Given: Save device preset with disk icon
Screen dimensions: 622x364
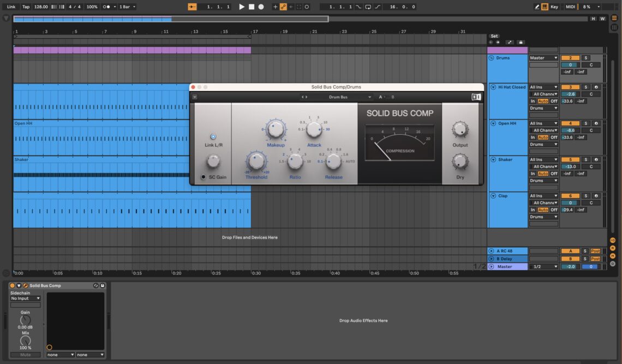Looking at the screenshot, I should (x=103, y=285).
